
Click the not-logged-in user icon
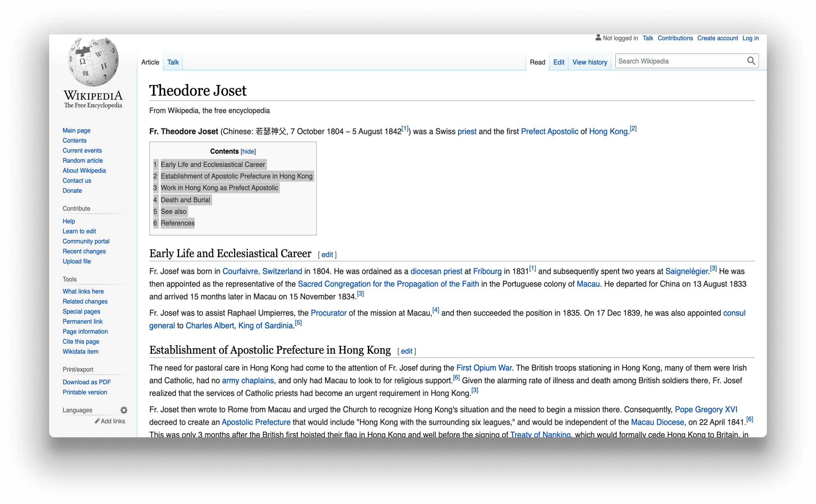coord(598,38)
